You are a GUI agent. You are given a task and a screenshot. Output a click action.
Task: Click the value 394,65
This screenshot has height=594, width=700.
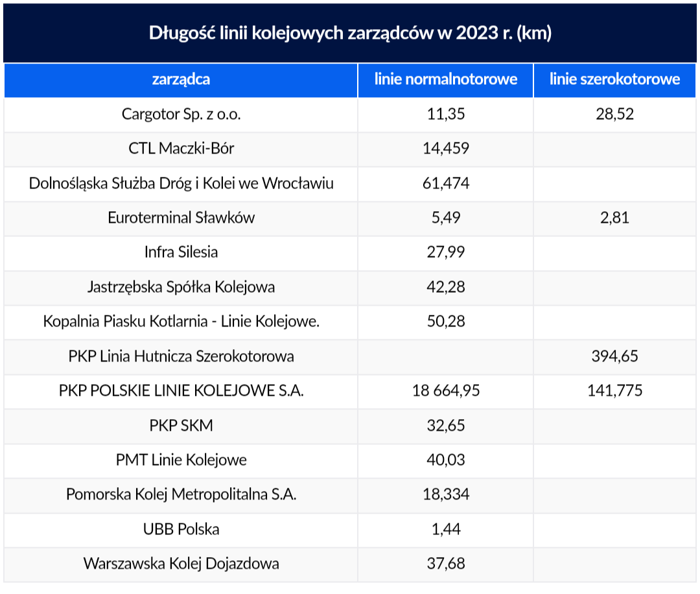click(614, 356)
